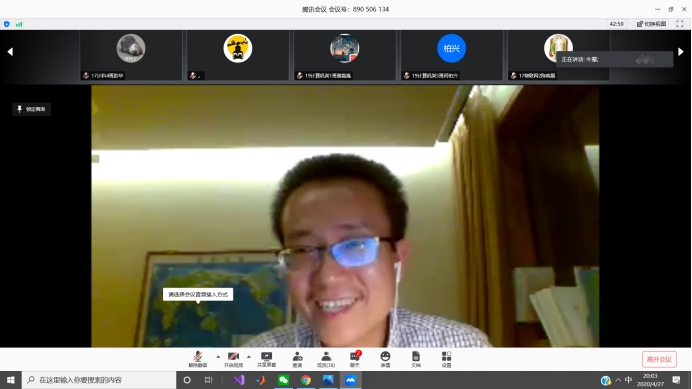Select the partly covered last participant tile
The width and height of the screenshot is (692, 389).
click(x=558, y=55)
